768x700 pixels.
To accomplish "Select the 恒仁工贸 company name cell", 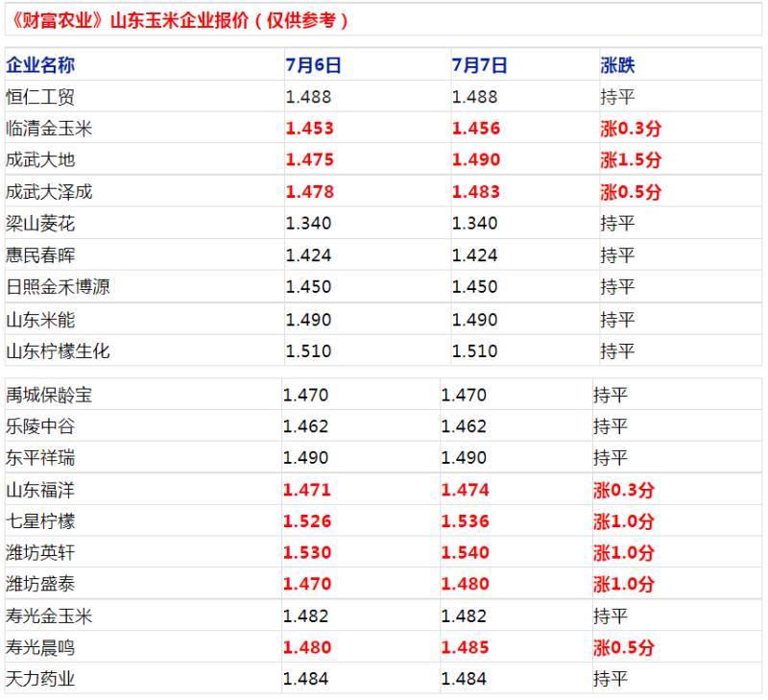I will coord(40,96).
